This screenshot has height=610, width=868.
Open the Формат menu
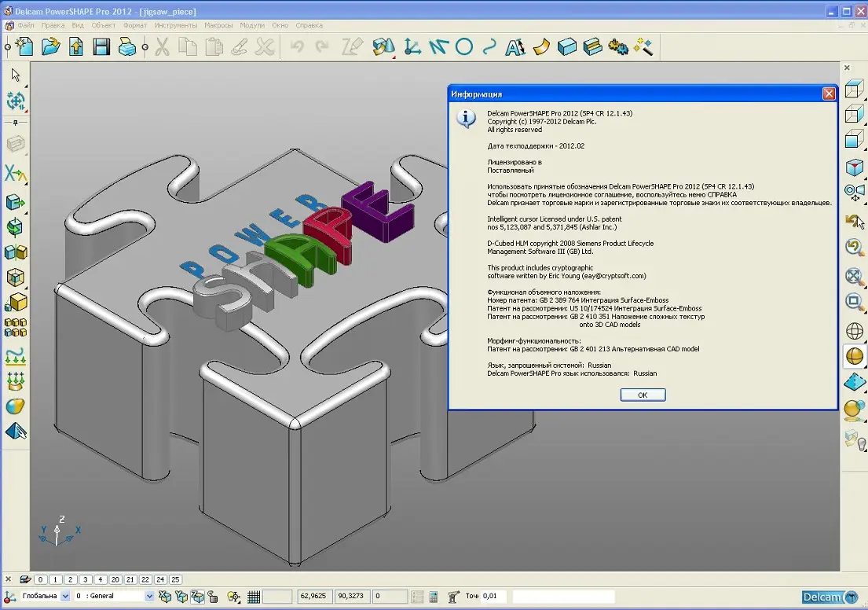click(x=135, y=25)
